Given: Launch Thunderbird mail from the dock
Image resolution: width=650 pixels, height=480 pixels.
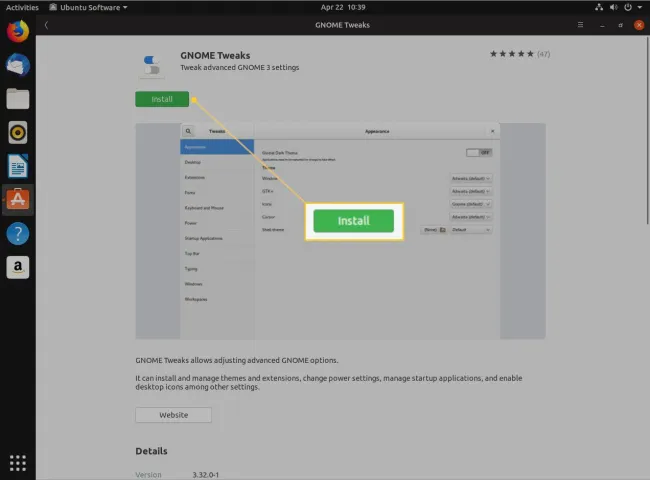Looking at the screenshot, I should click(x=18, y=65).
